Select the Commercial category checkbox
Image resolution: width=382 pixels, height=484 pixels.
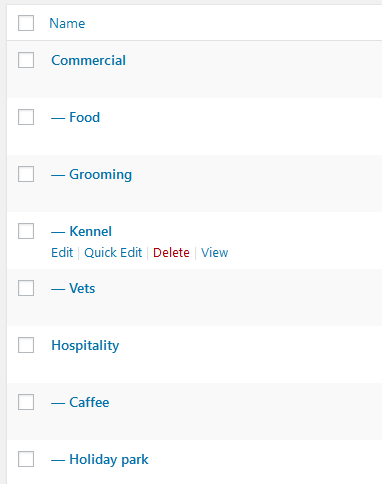26,60
